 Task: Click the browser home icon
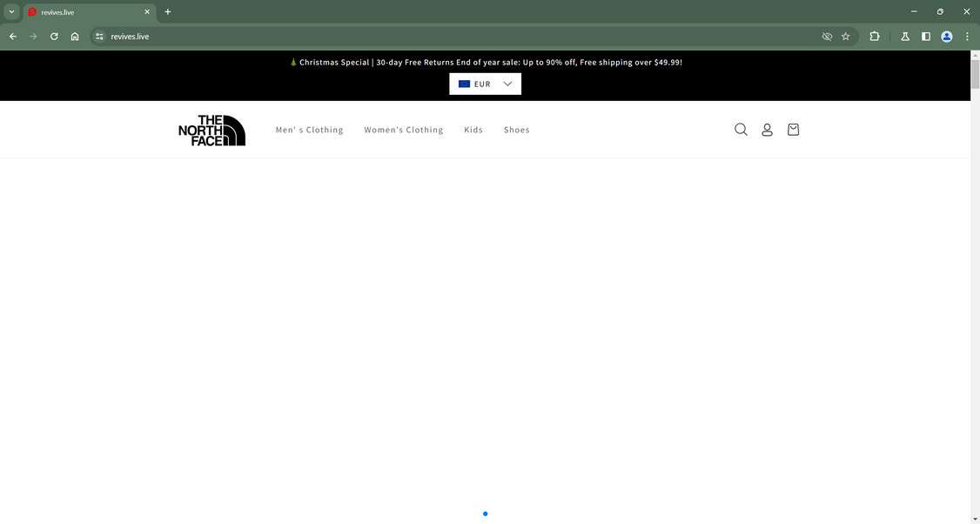click(x=74, y=37)
